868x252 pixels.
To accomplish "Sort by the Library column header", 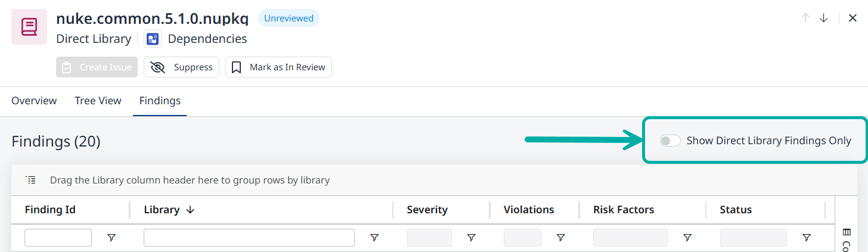I will [162, 210].
